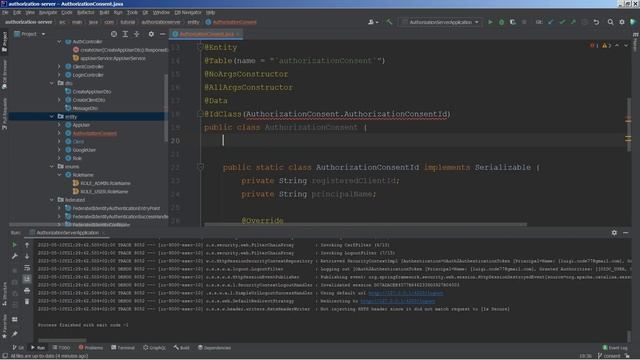Screen dimensions: 640x360
Task: Open the GraphQL tool window
Action: pos(154,348)
